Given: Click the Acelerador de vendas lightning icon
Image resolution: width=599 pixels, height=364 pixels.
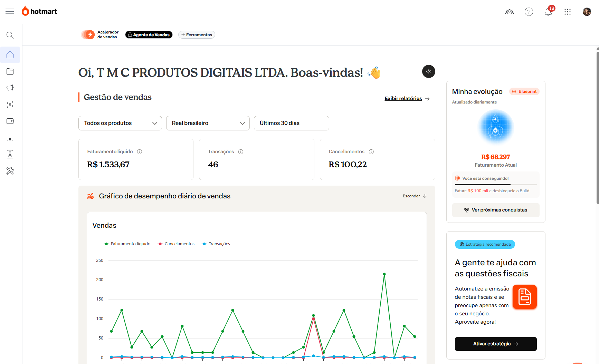Looking at the screenshot, I should click(88, 35).
